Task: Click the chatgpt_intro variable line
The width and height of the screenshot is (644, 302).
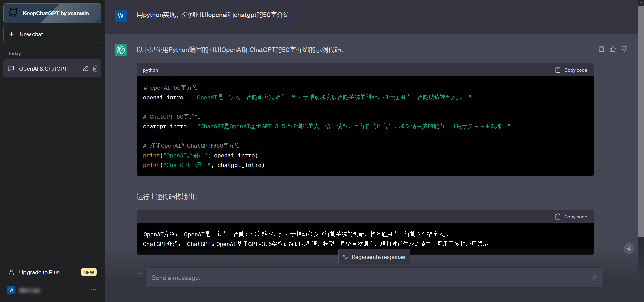Action: [327, 126]
